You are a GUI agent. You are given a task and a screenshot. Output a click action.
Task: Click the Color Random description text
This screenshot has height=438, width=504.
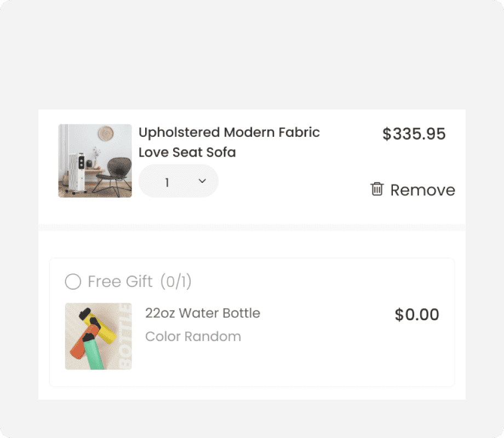tap(193, 336)
